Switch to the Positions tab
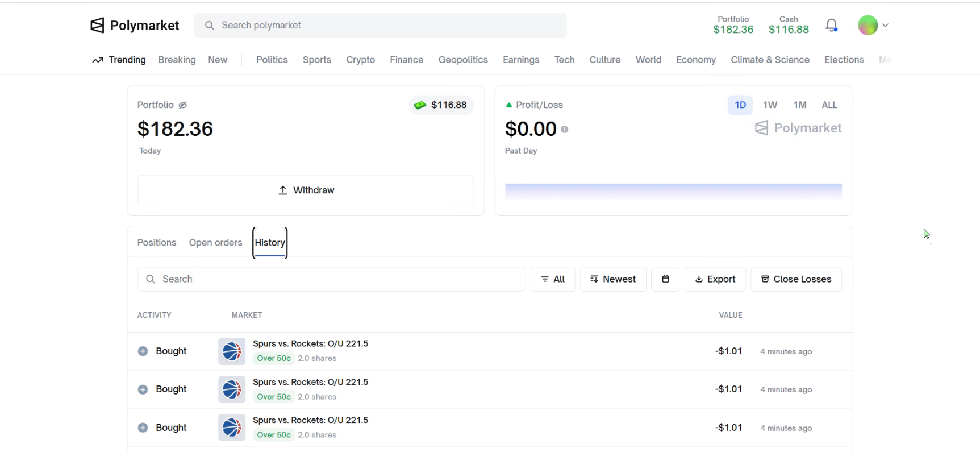980x452 pixels. [157, 243]
